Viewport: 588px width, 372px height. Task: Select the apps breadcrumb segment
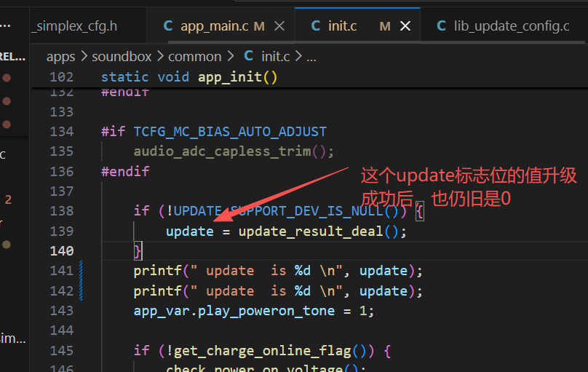pos(60,57)
